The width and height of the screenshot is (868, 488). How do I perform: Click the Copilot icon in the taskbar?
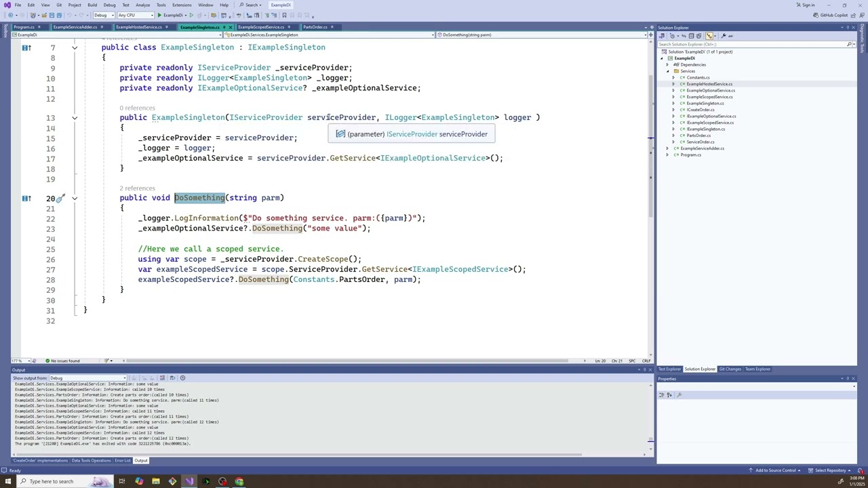coord(139,481)
